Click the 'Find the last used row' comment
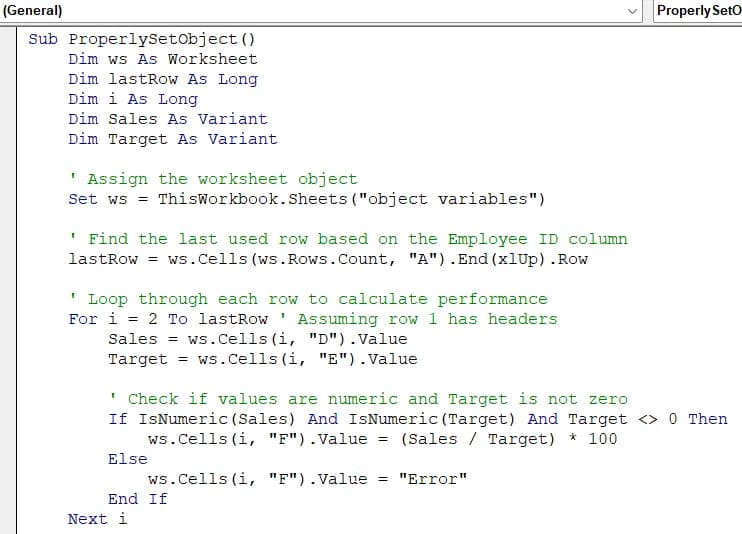 pyautogui.click(x=348, y=239)
